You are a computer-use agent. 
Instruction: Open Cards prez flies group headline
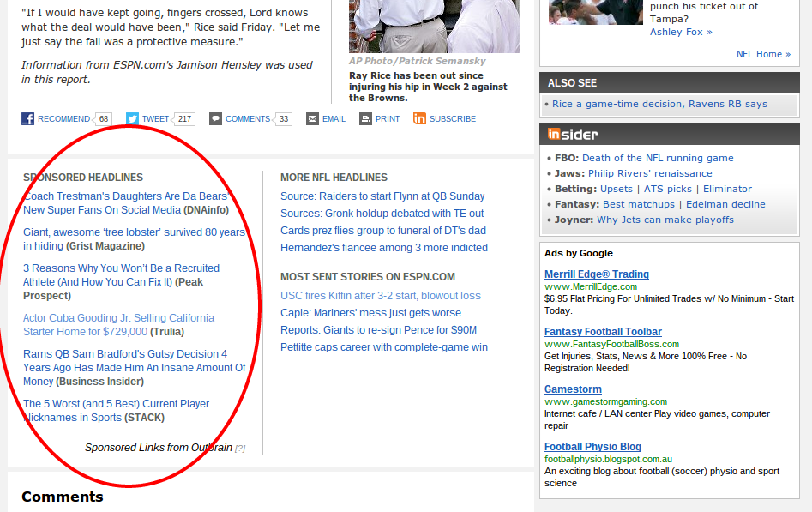[382, 230]
